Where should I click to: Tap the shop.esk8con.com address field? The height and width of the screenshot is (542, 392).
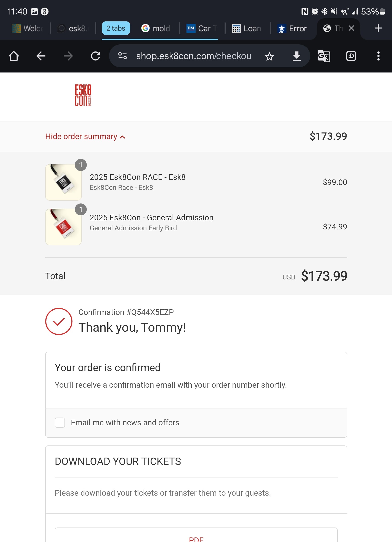pos(193,56)
